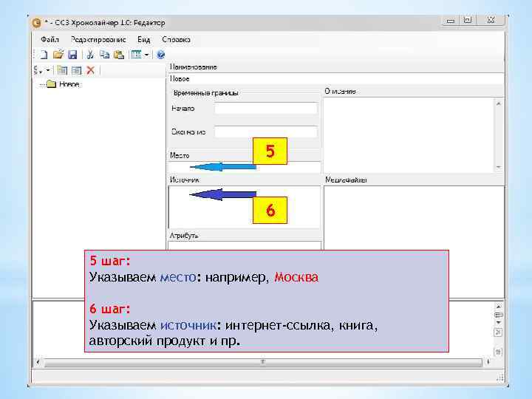532x399 pixels.
Task: Click the small icon below bottom scrollbar arrows
Action: pyautogui.click(x=498, y=332)
